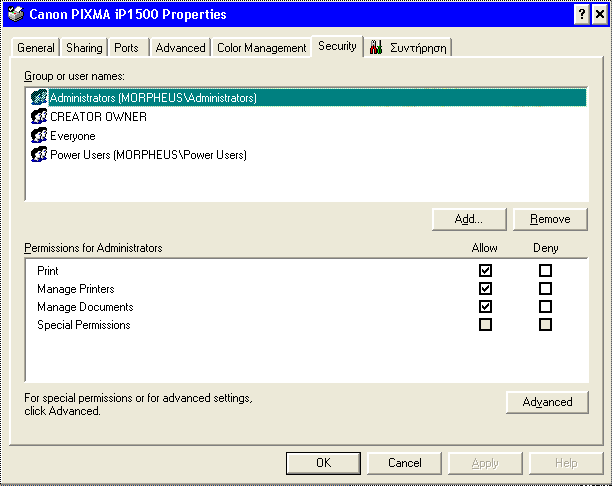Select the Security tab
The height and width of the screenshot is (486, 612).
[x=337, y=46]
